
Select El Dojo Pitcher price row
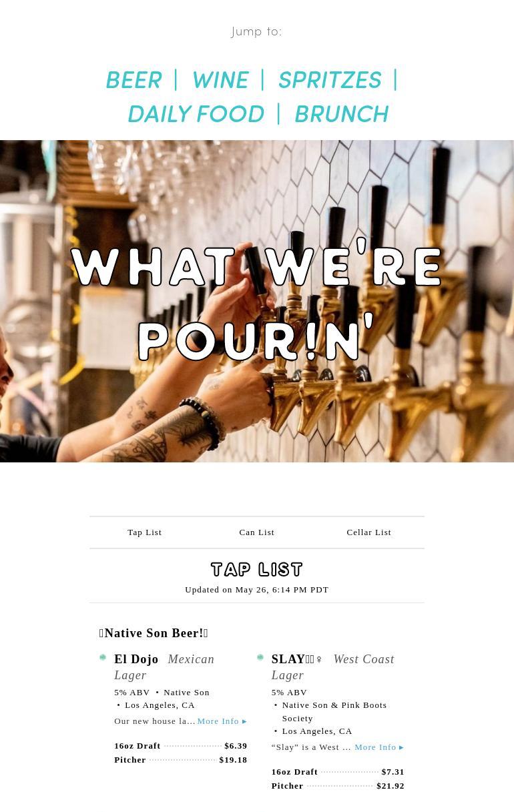point(181,760)
